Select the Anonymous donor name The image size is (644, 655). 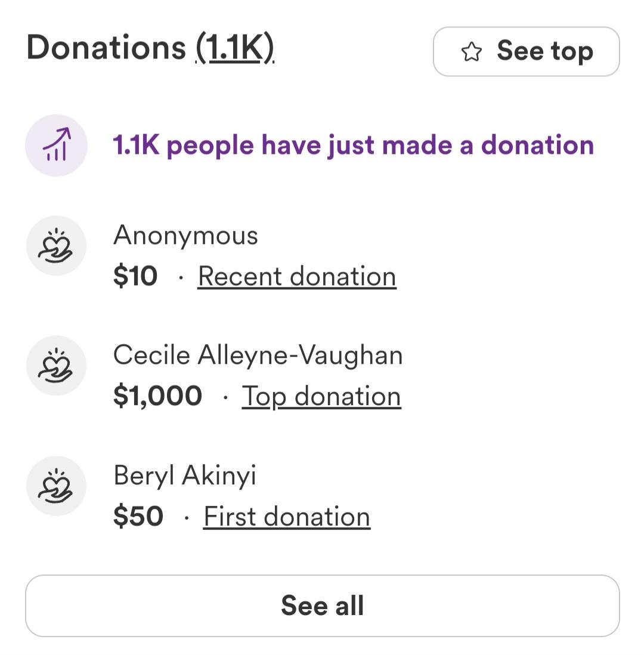[185, 236]
